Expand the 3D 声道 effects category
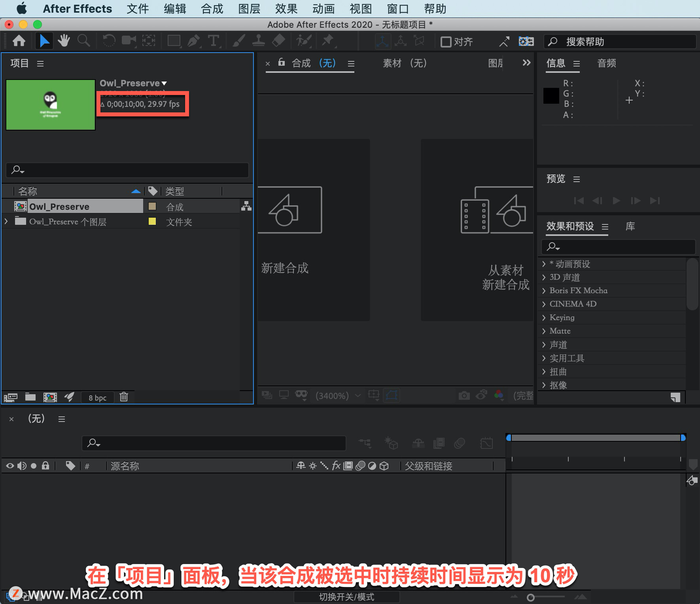Image resolution: width=700 pixels, height=604 pixels. click(544, 277)
